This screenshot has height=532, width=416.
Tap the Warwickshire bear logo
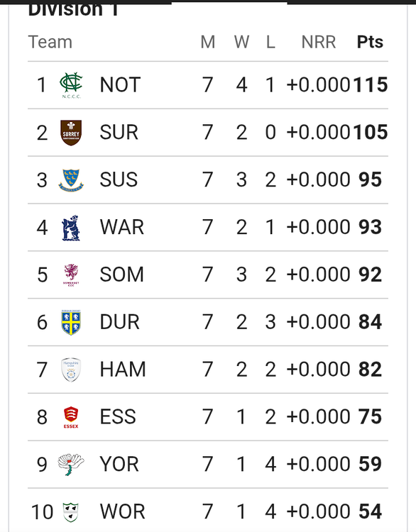point(71,228)
